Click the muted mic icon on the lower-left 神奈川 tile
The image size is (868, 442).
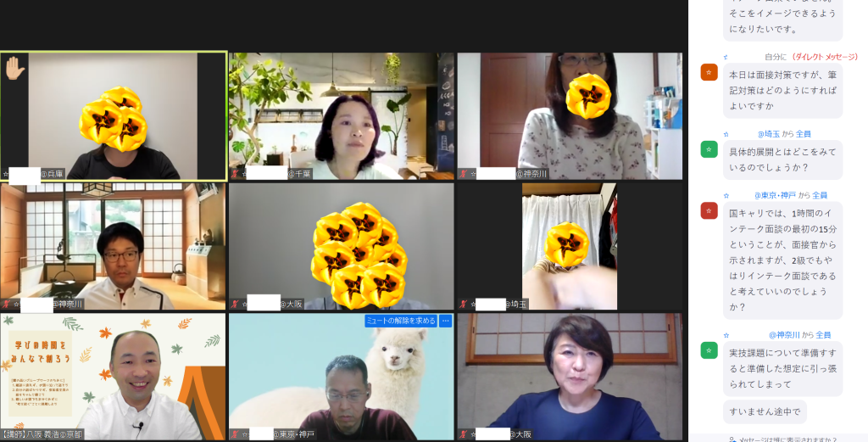[6, 304]
